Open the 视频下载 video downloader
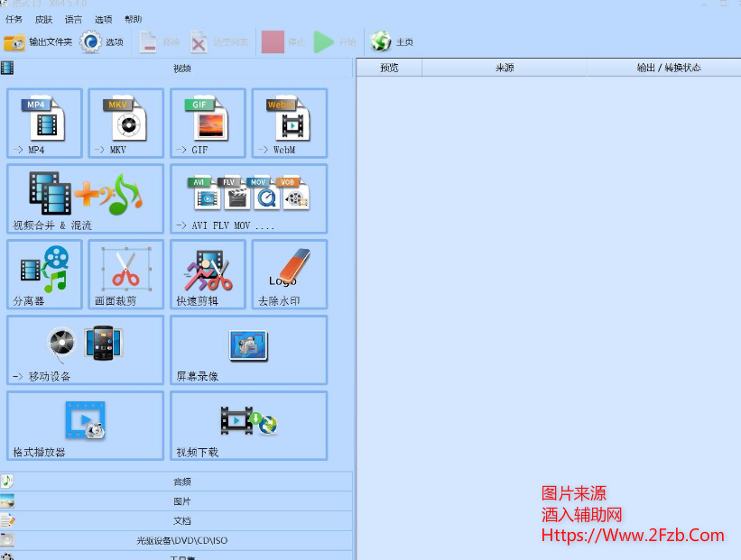This screenshot has height=560, width=741. [248, 426]
